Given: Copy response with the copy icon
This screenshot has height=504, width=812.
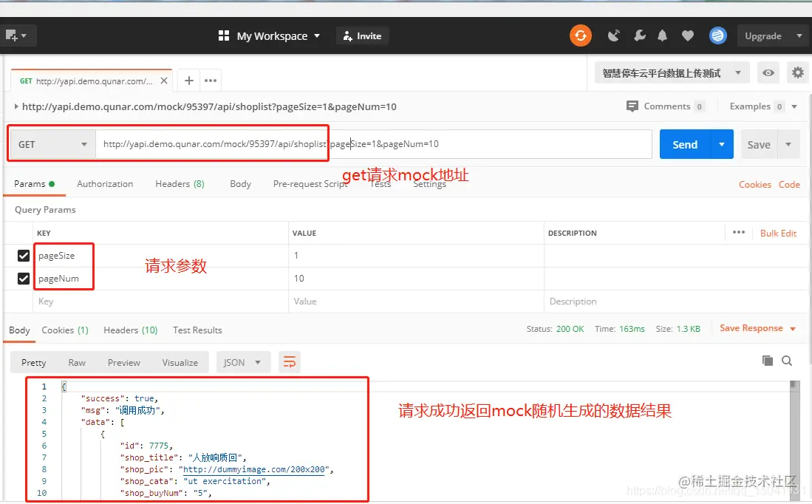Looking at the screenshot, I should click(768, 361).
